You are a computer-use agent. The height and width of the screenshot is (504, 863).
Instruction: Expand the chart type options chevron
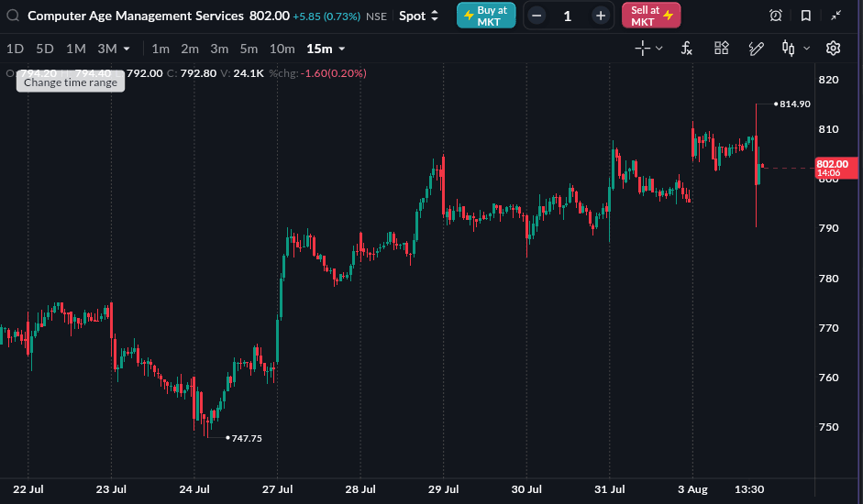(807, 49)
